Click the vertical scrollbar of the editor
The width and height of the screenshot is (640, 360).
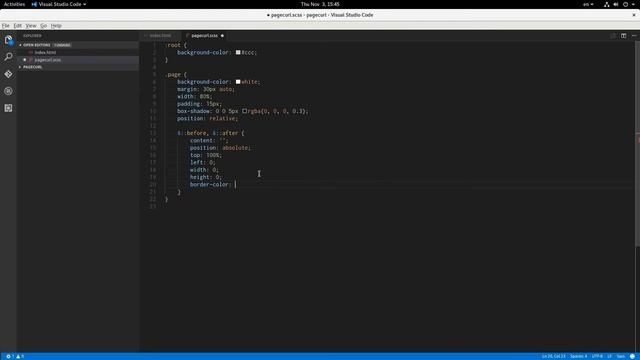(637, 143)
